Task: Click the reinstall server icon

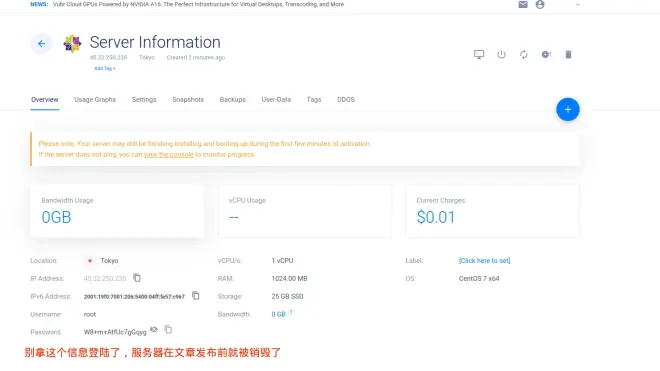Action: [x=546, y=54]
